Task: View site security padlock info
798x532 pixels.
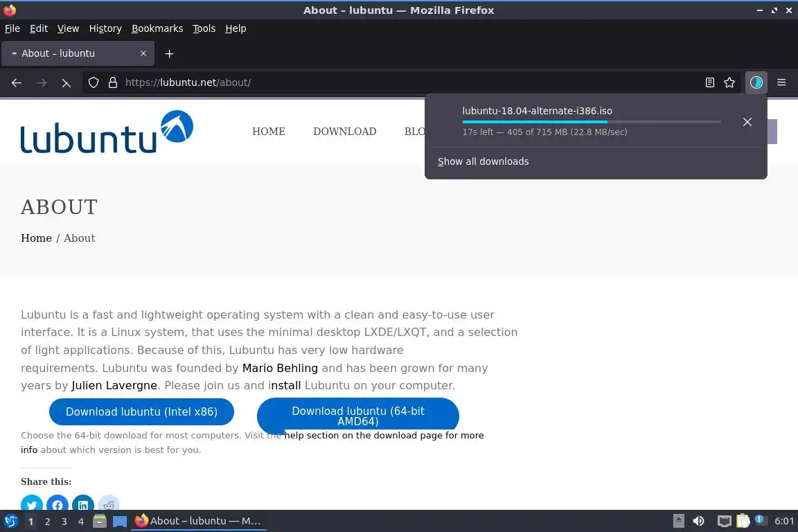Action: 113,82
